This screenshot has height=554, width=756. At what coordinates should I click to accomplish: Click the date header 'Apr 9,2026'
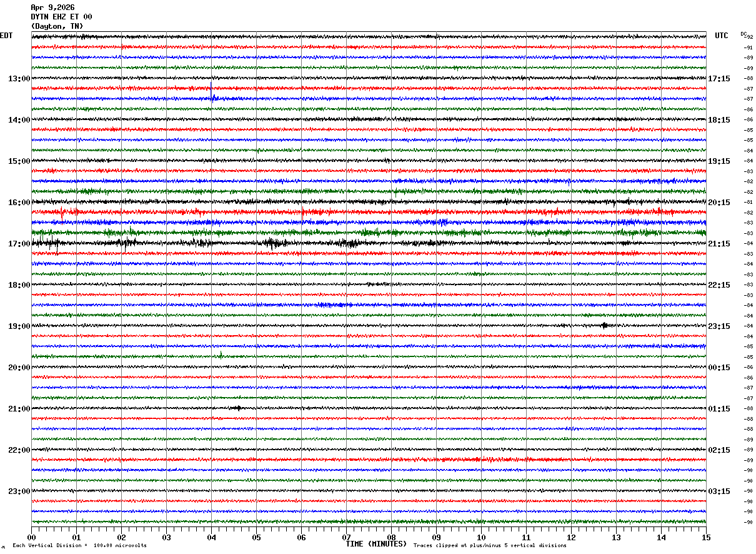pyautogui.click(x=52, y=8)
